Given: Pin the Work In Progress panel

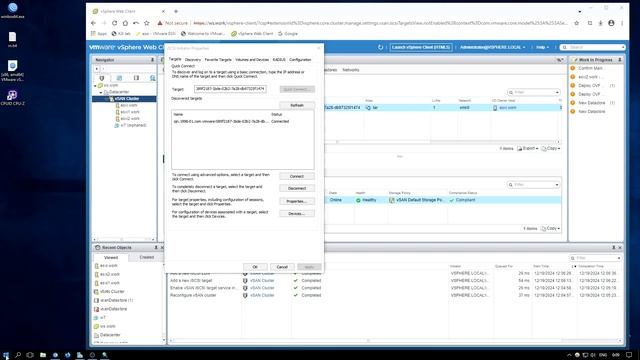Looking at the screenshot, I should coord(620,60).
